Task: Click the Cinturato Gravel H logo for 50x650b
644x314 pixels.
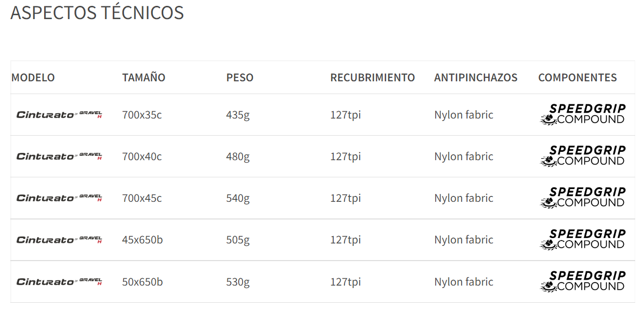Action: click(x=59, y=282)
